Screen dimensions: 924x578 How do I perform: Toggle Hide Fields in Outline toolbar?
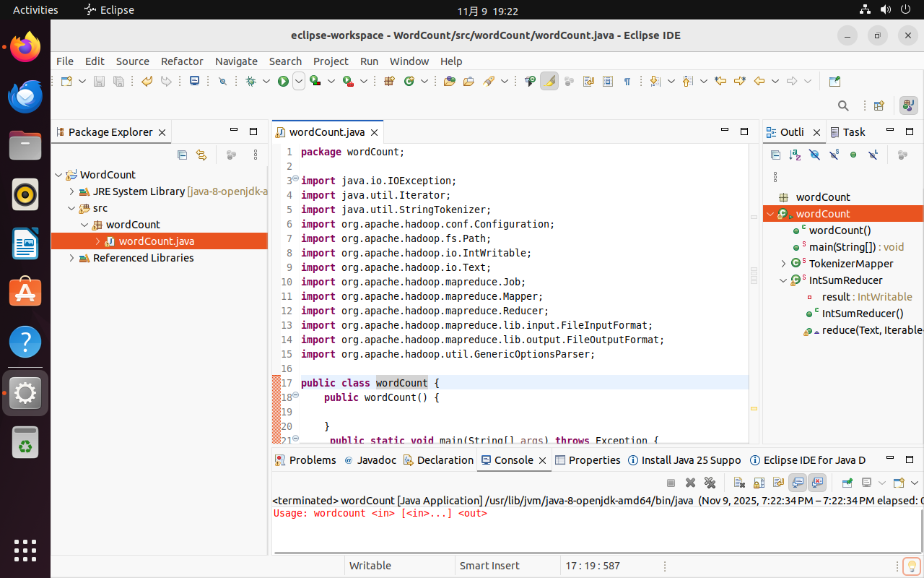[x=814, y=155]
